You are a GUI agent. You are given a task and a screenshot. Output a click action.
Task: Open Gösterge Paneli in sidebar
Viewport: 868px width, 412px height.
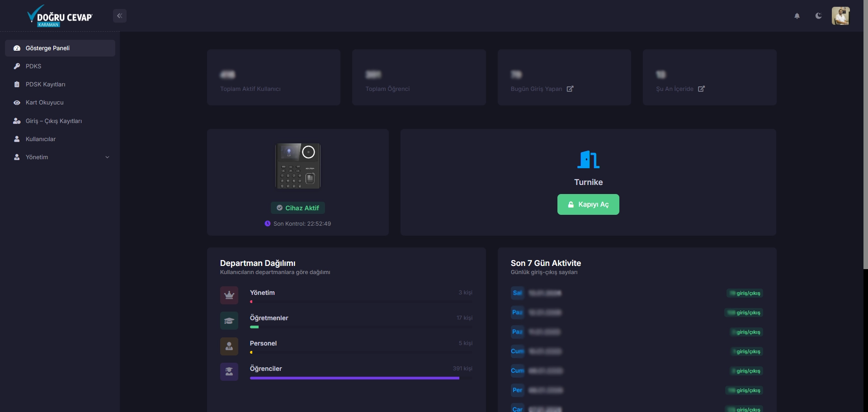tap(47, 48)
